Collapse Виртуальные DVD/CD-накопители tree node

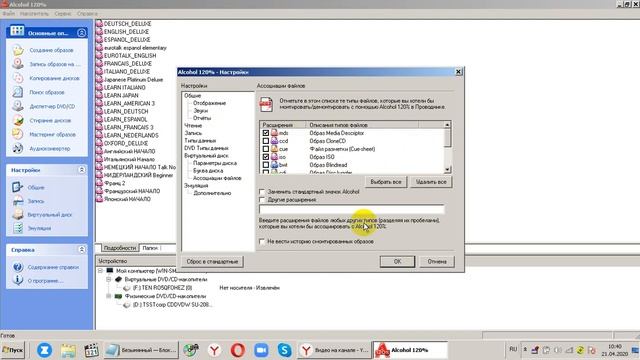[109, 280]
